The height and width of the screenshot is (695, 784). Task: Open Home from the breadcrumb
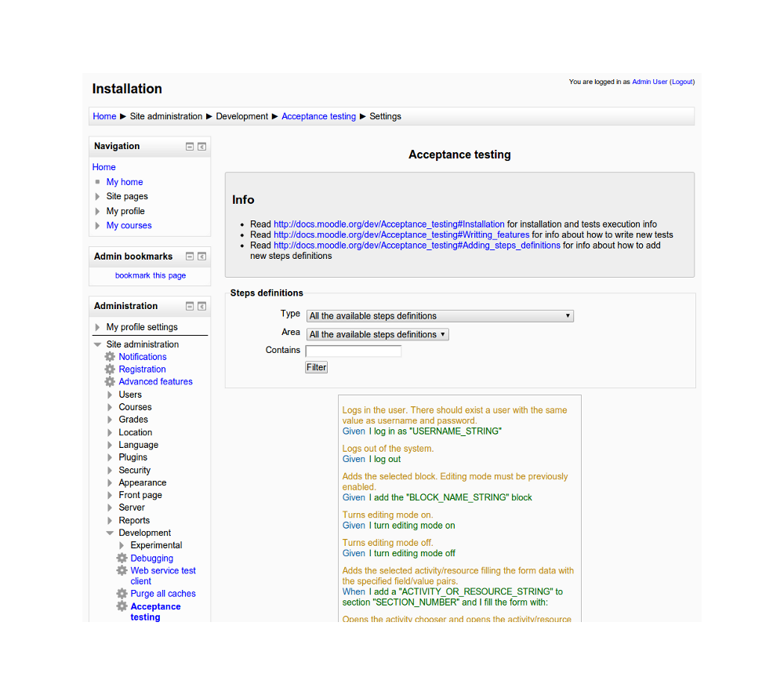[104, 115]
